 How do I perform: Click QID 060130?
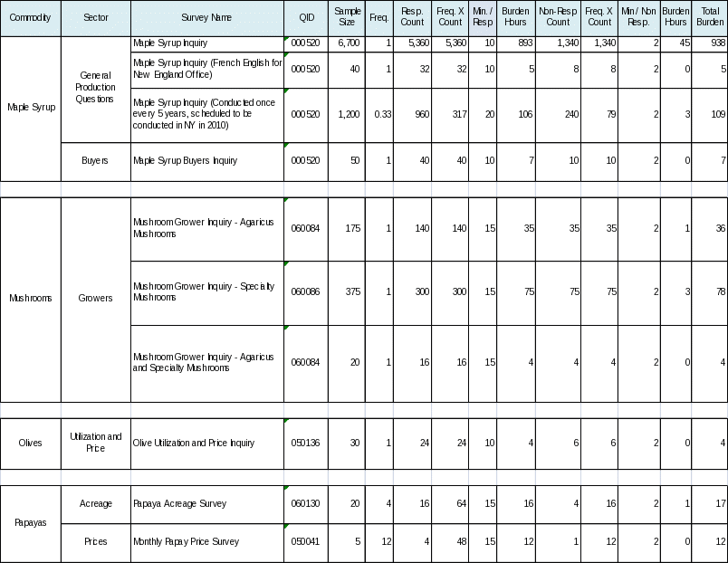pos(306,504)
